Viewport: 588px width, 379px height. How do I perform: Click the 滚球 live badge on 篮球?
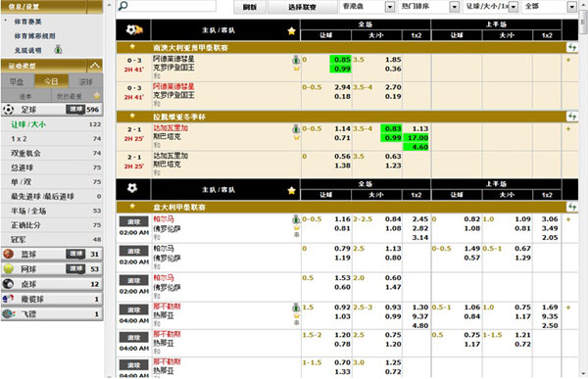pos(75,254)
